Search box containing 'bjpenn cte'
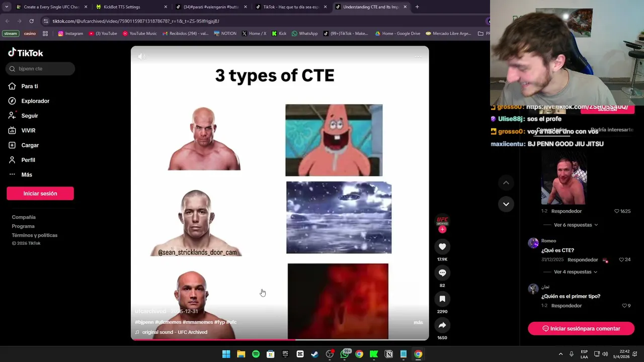644x362 pixels. [x=40, y=68]
